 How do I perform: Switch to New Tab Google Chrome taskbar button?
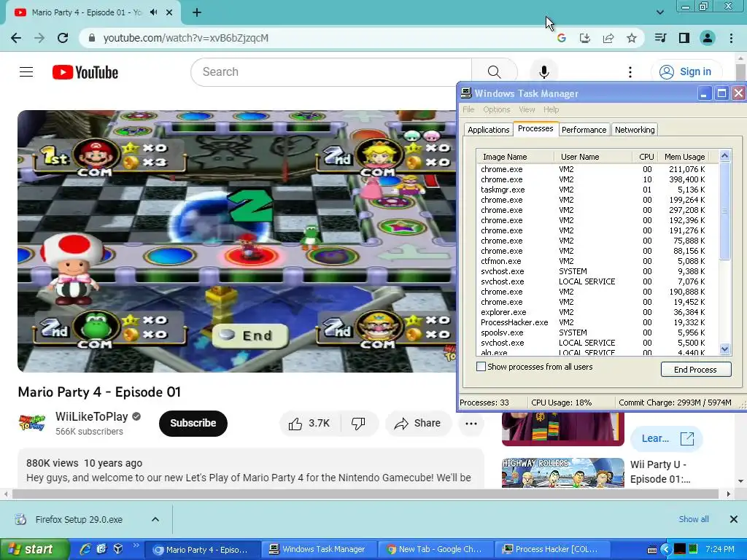[436, 549]
